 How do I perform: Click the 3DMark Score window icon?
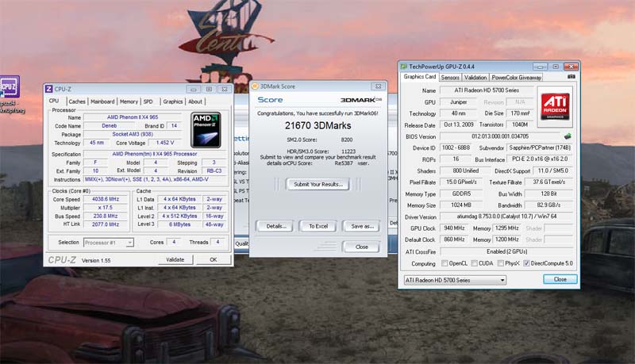(x=255, y=86)
